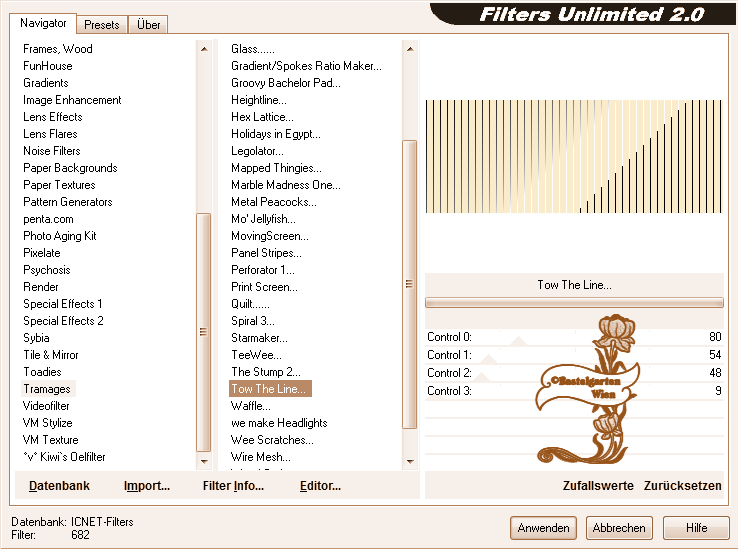Click up arrow of filter list scrollbar
Screen dimensions: 738x549
[x=410, y=49]
